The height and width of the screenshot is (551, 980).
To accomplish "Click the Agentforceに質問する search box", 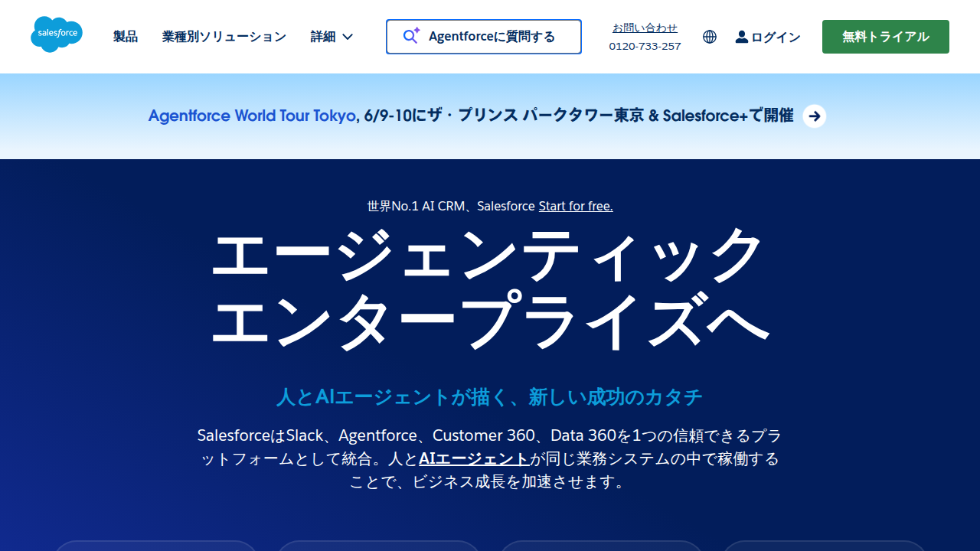I will pos(484,37).
